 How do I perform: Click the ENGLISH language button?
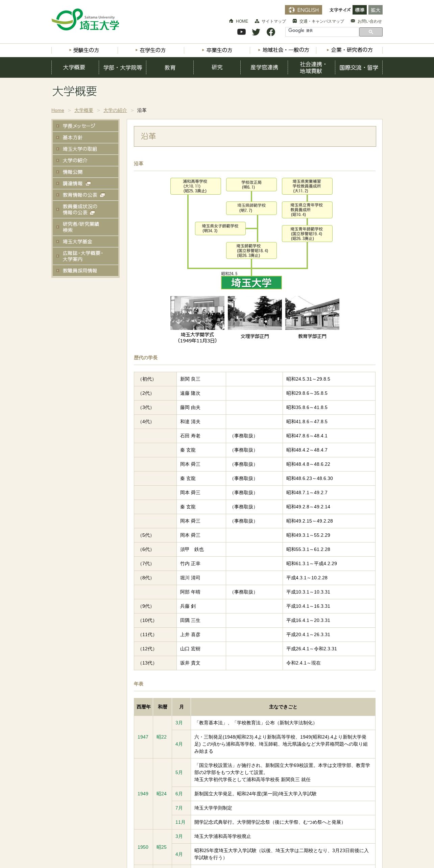tap(304, 10)
